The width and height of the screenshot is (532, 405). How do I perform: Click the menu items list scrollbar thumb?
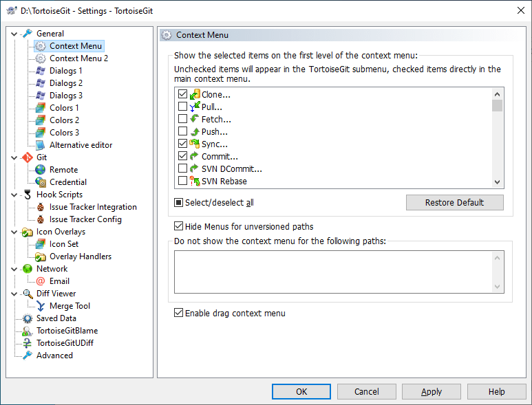(x=497, y=105)
